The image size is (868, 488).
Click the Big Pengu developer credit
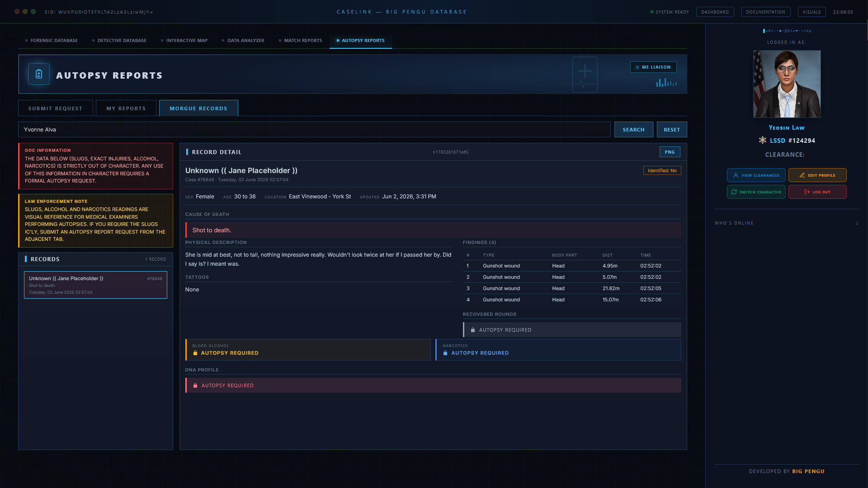click(808, 471)
